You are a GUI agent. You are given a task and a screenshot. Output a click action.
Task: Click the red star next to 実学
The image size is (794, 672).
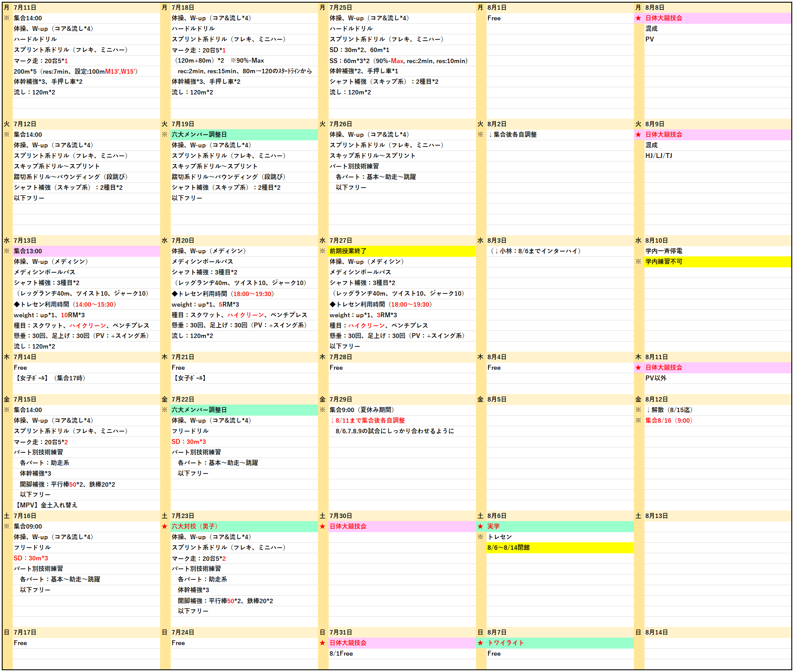480,526
